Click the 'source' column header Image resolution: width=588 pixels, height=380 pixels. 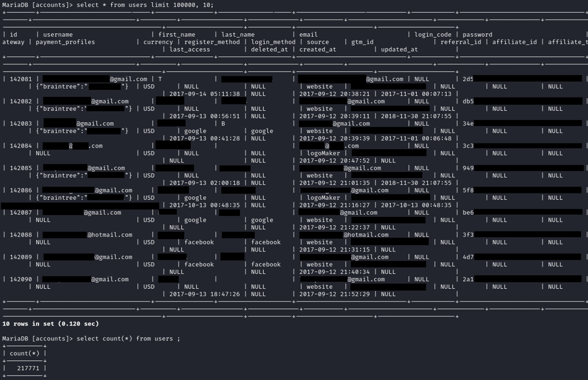tap(318, 42)
